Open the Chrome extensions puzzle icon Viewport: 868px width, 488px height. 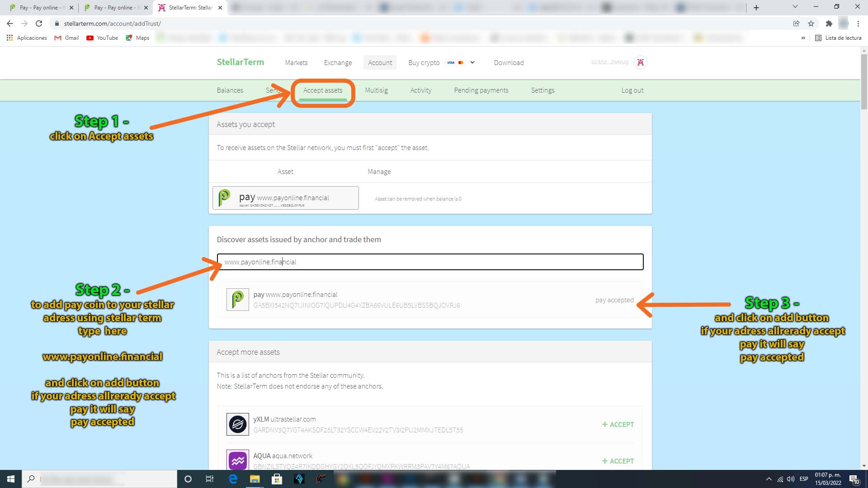[829, 23]
